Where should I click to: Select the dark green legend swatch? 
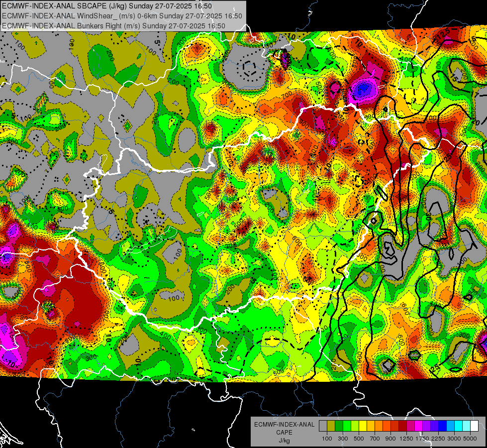pos(339,426)
